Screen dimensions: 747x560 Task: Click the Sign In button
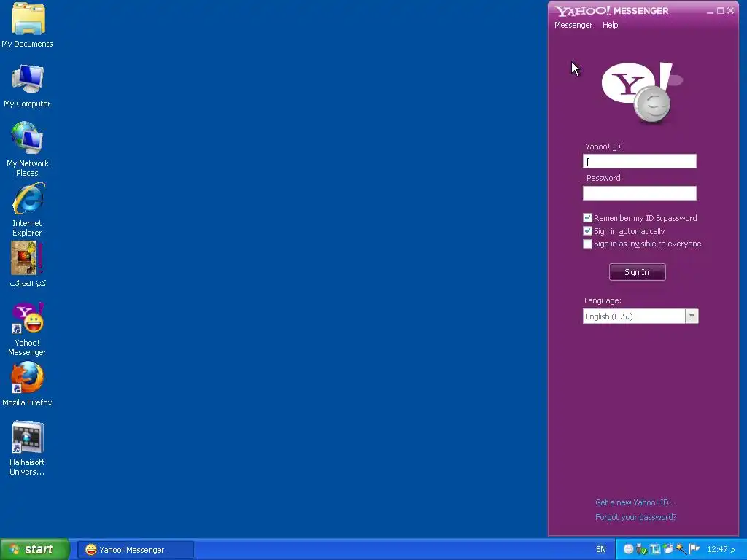click(638, 273)
